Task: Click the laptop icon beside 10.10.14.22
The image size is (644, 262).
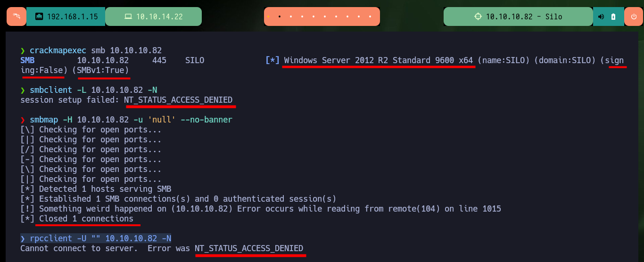Action: coord(128,16)
